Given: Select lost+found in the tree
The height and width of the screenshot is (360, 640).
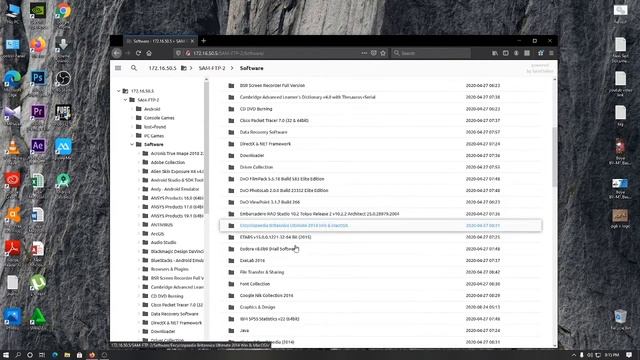Looking at the screenshot, I should coord(155,127).
